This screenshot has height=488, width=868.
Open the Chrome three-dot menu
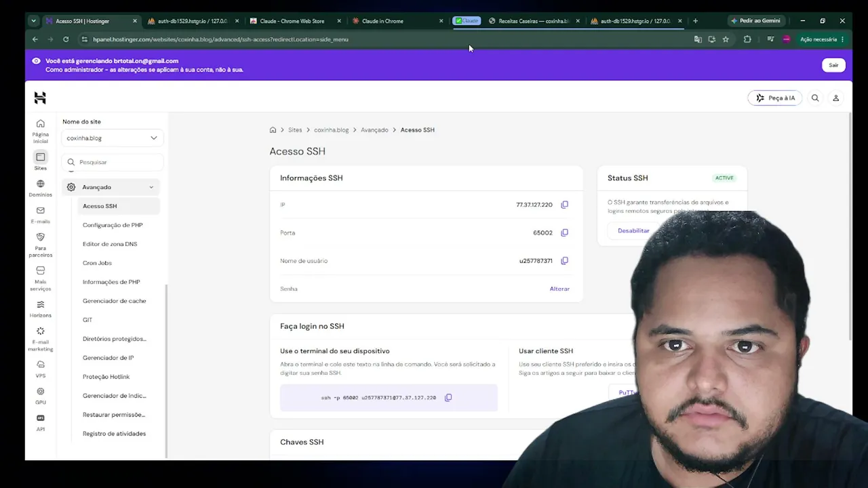[842, 39]
